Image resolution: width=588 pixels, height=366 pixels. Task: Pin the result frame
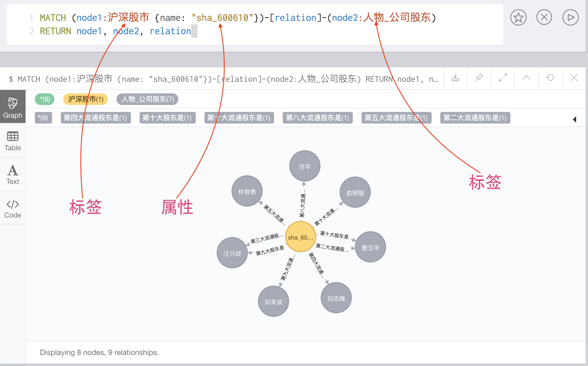(x=479, y=78)
